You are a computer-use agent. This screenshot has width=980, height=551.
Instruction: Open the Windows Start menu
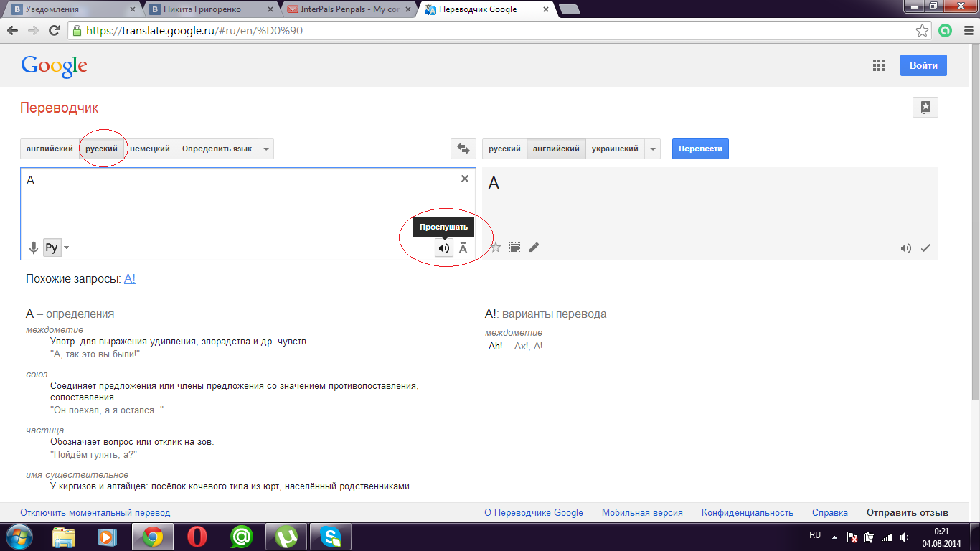coord(19,537)
